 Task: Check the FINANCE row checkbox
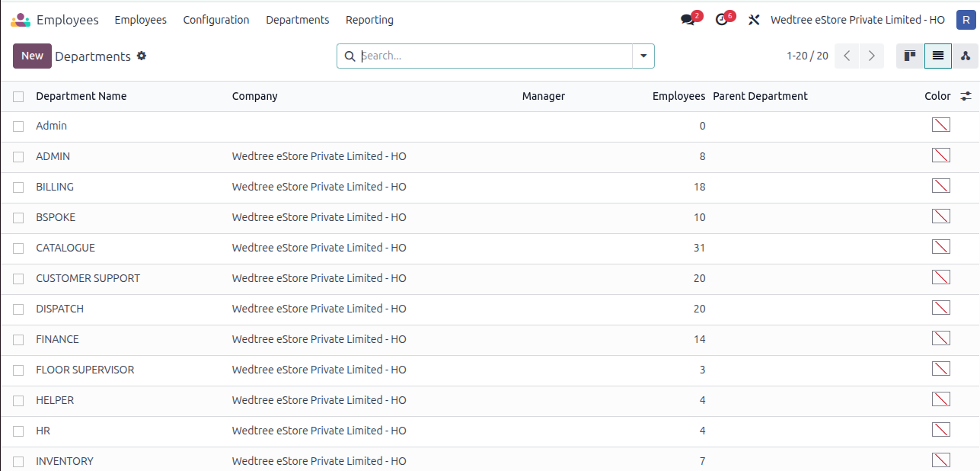tap(18, 340)
